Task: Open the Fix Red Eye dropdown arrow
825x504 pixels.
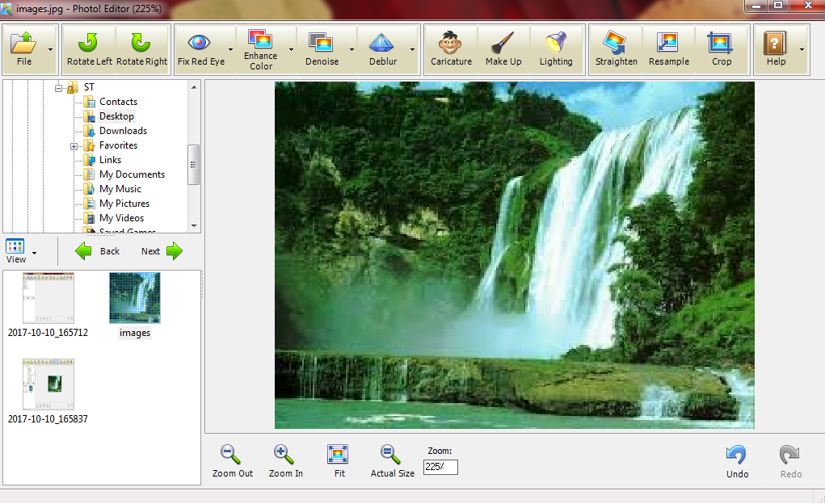Action: coord(230,49)
